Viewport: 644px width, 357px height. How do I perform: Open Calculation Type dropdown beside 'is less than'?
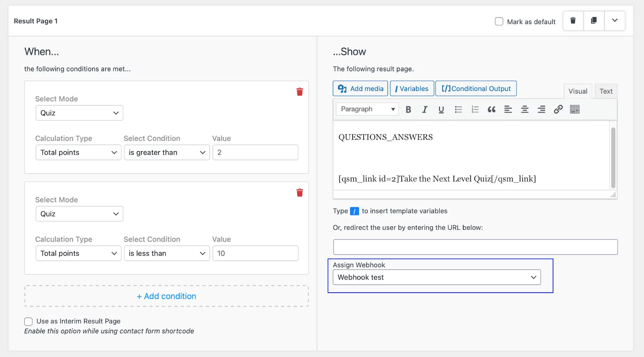point(78,253)
